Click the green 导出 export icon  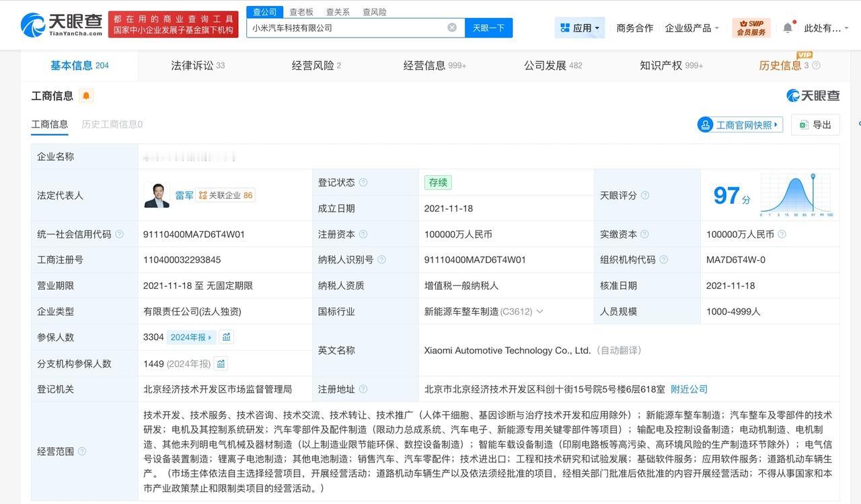tap(802, 124)
